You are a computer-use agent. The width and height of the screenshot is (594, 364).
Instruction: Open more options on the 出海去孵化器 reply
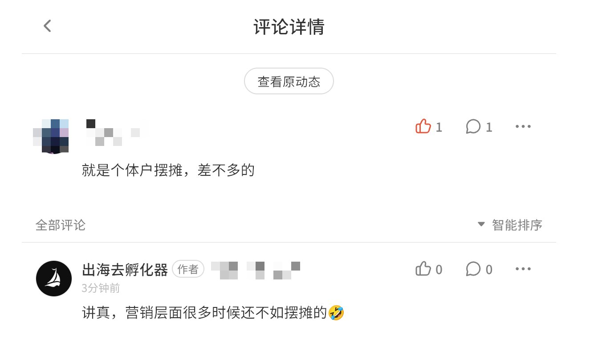point(523,269)
